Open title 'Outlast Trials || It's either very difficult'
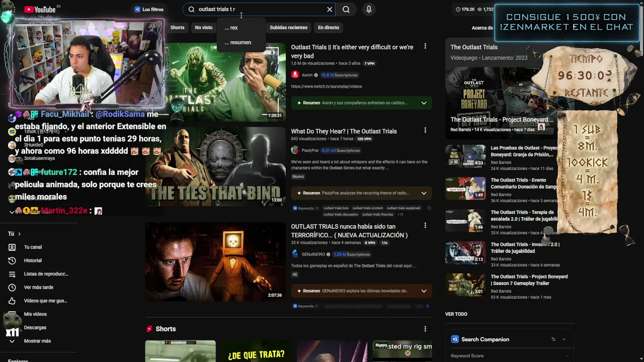The image size is (644, 362). [x=352, y=51]
